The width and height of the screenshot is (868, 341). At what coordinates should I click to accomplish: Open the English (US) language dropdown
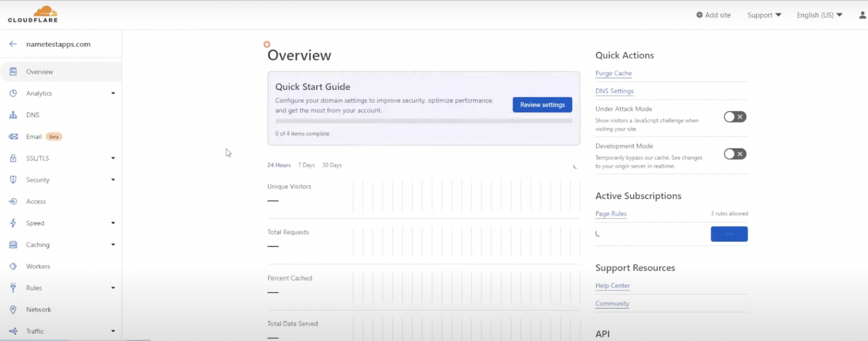pyautogui.click(x=819, y=15)
